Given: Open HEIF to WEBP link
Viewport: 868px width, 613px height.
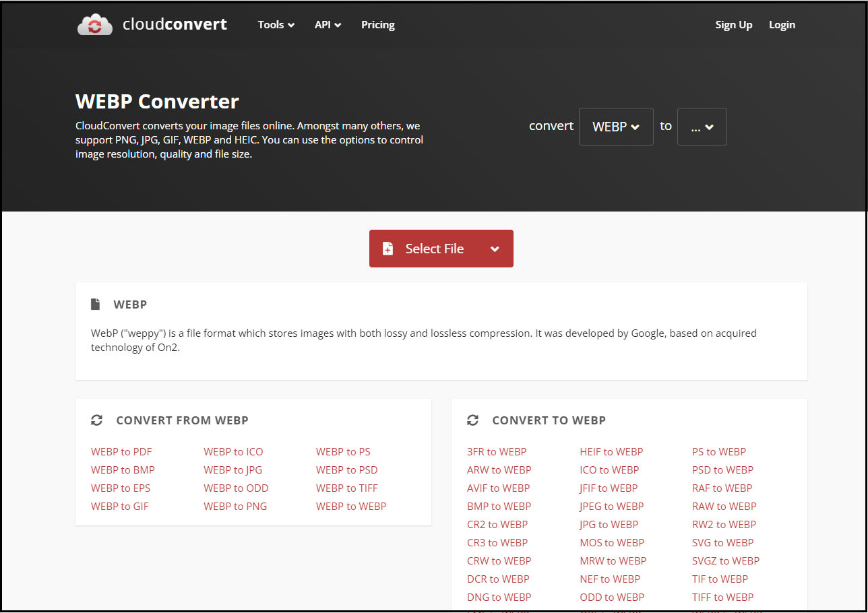Looking at the screenshot, I should (611, 452).
